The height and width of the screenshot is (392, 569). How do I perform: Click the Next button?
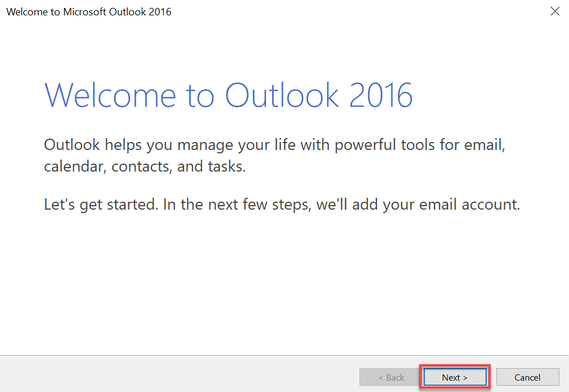tap(454, 377)
